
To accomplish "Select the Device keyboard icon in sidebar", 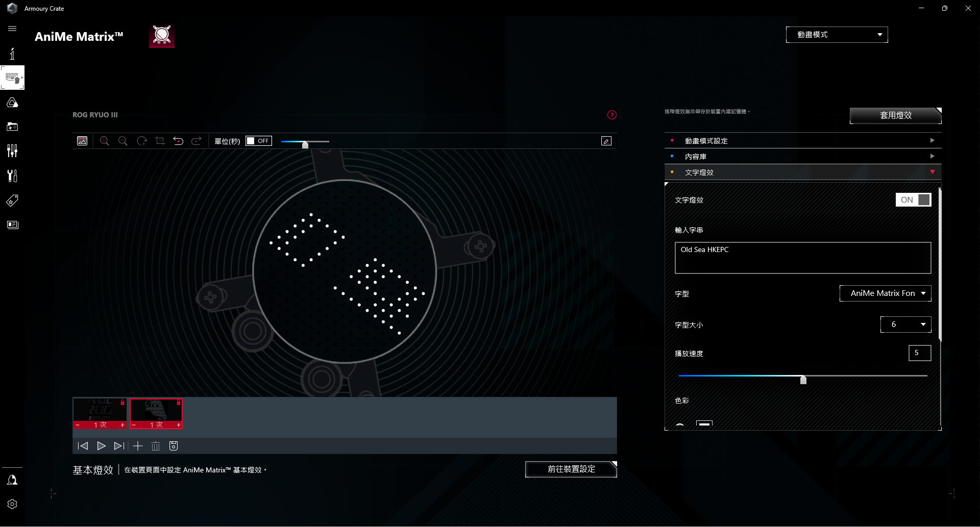I will coord(12,78).
